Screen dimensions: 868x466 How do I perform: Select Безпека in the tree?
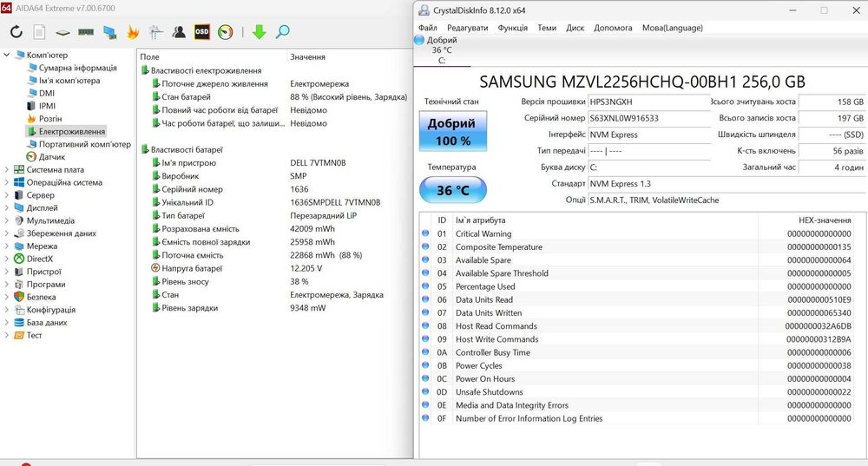tap(41, 297)
